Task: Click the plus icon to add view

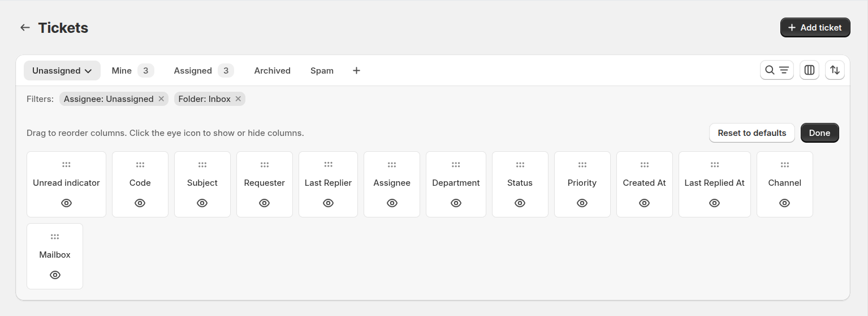Action: 356,71
